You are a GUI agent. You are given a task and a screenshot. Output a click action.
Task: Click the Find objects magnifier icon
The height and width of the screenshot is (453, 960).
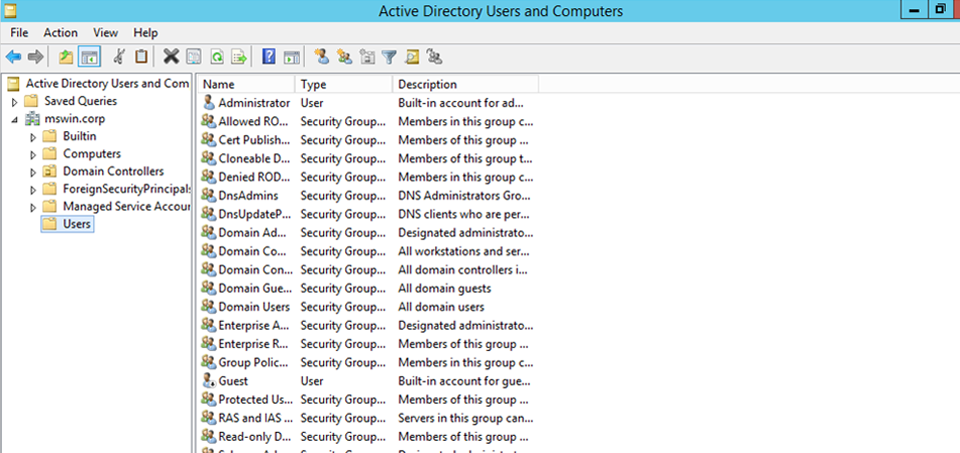coord(412,58)
